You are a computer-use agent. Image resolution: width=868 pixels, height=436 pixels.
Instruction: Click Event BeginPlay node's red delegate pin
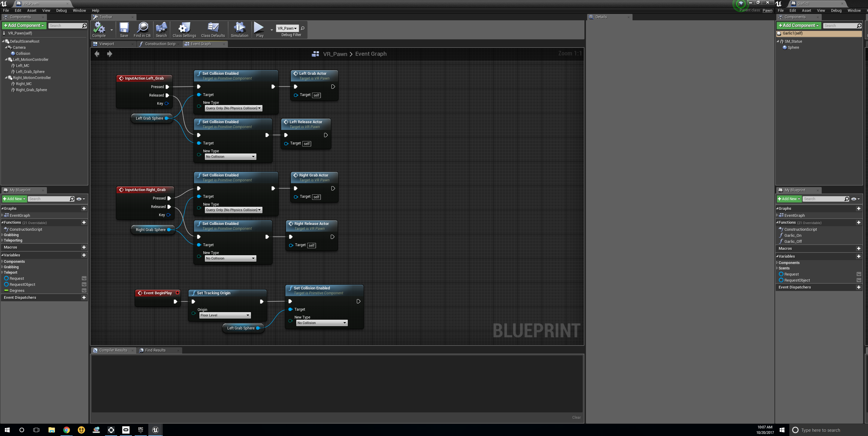[x=177, y=293]
